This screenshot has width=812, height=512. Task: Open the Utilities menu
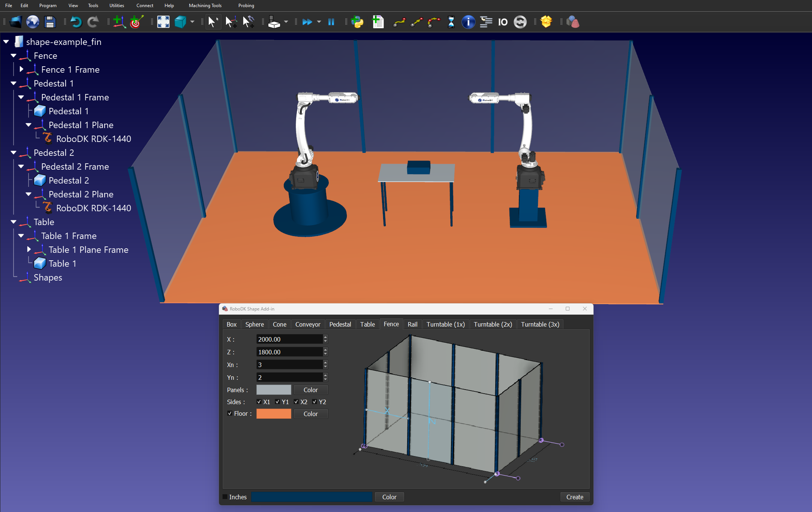117,6
